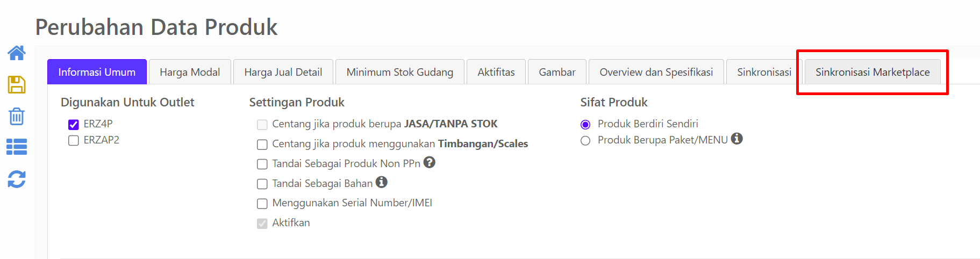The width and height of the screenshot is (980, 259).
Task: Click the Perubahan Data Produk heading
Action: pyautogui.click(x=156, y=27)
